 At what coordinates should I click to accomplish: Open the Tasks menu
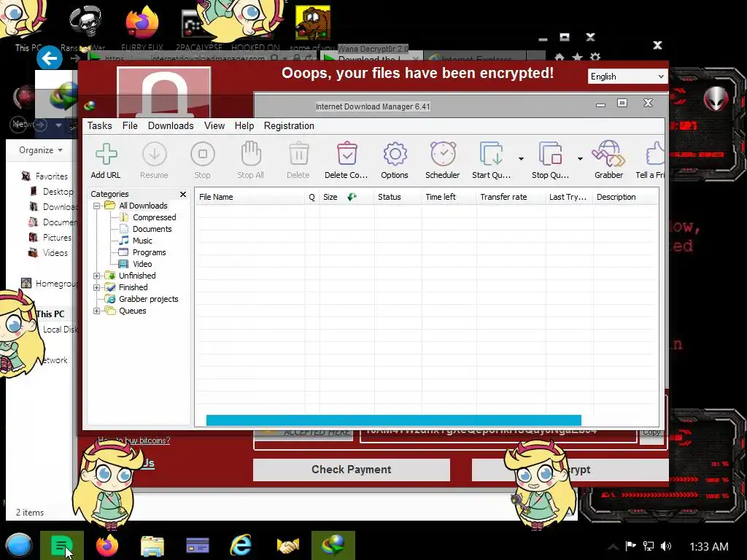99,125
